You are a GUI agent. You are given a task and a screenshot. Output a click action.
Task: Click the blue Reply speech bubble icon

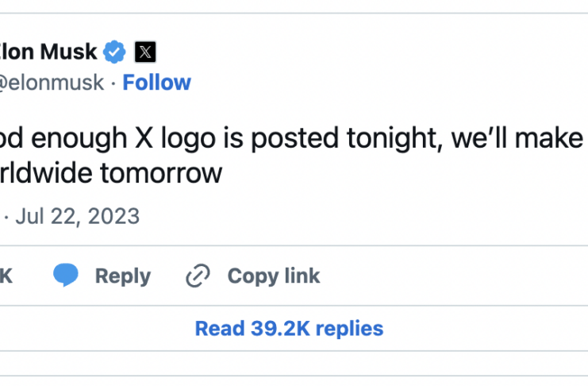pyautogui.click(x=67, y=276)
